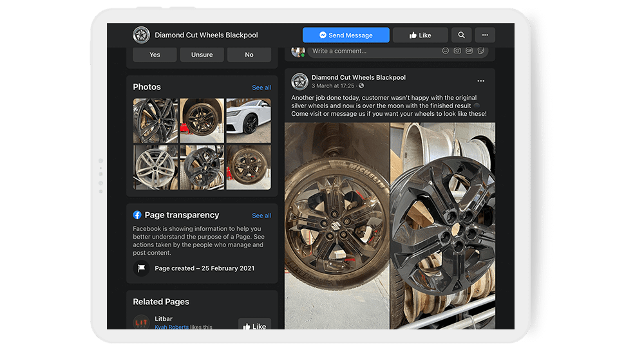Click the public globe privacy icon
Image resolution: width=644 pixels, height=350 pixels.
coord(361,86)
